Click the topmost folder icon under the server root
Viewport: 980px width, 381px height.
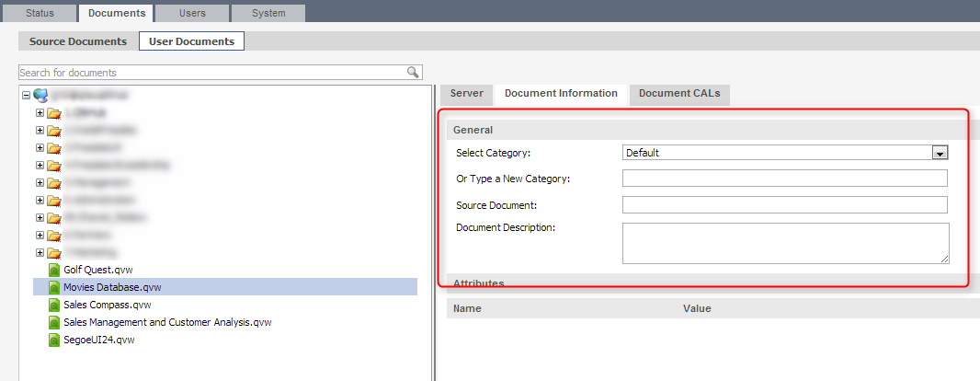54,113
